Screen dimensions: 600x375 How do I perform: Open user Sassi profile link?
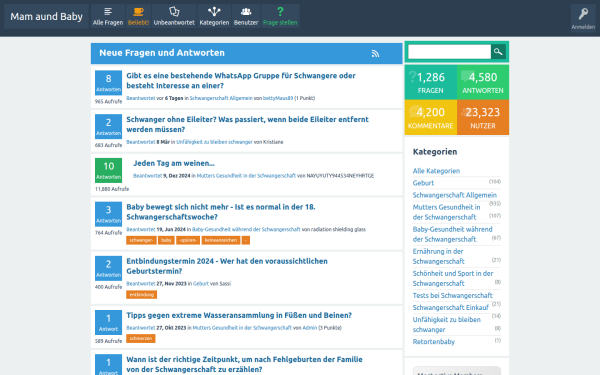click(x=225, y=284)
